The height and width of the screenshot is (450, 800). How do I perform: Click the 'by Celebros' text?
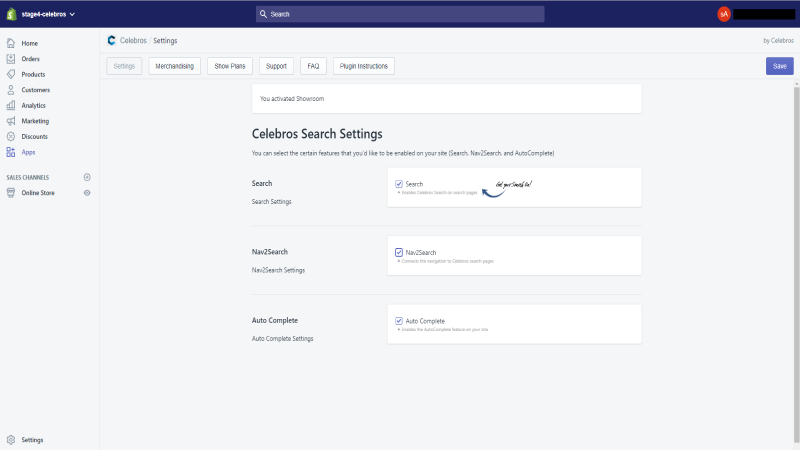[778, 41]
